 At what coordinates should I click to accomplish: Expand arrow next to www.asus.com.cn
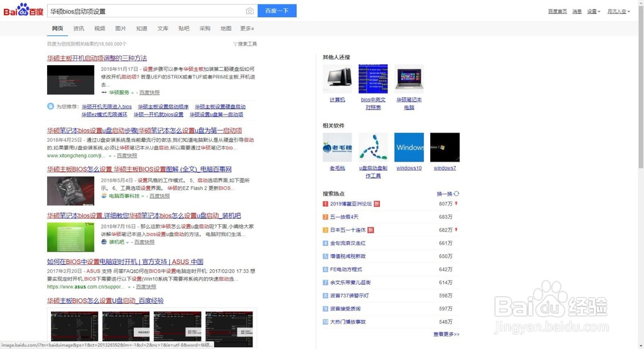129,287
